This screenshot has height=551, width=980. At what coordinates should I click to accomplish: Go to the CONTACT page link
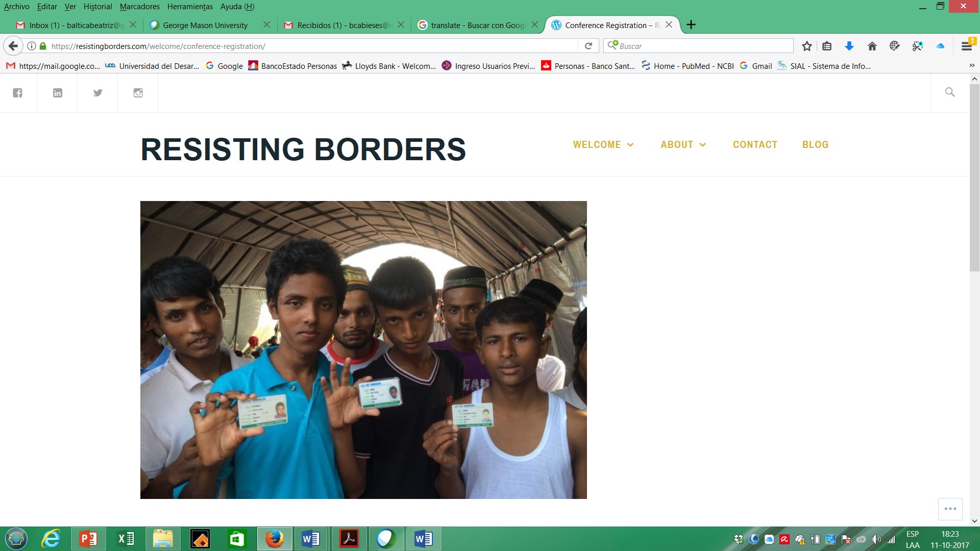pyautogui.click(x=755, y=145)
